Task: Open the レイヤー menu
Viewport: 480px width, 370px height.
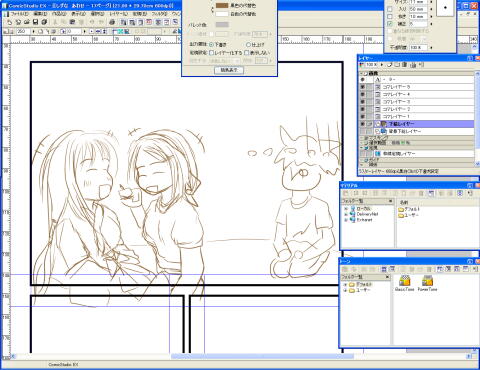Action: (118, 14)
